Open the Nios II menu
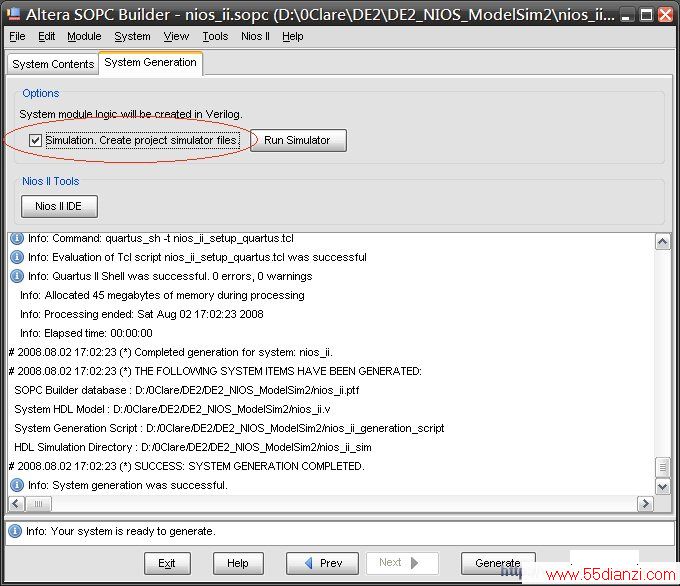Viewport: 680px width, 586px height. point(255,36)
